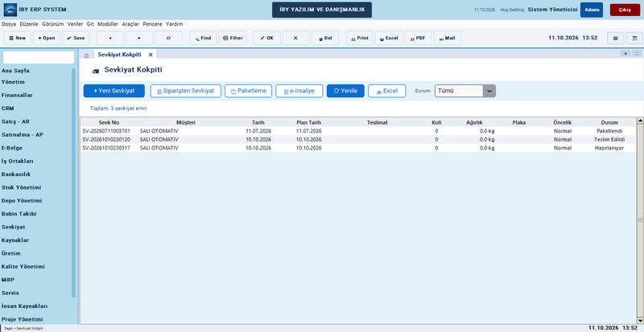
Task: Click the Del toolbar button
Action: point(325,38)
